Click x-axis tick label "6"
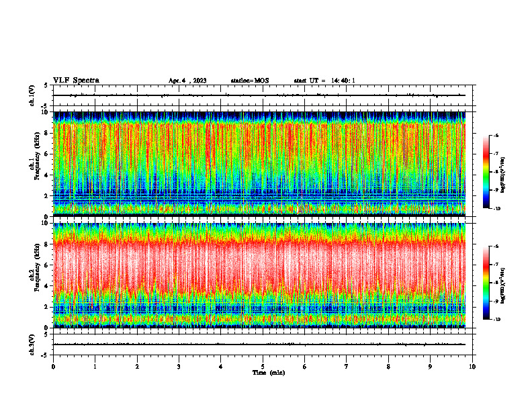Image resolution: width=532 pixels, height=411 pixels. pyautogui.click(x=305, y=367)
